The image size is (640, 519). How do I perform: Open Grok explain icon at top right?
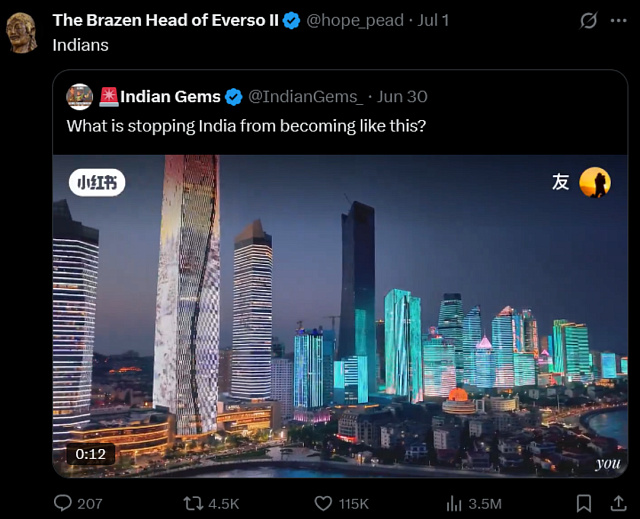click(x=588, y=20)
